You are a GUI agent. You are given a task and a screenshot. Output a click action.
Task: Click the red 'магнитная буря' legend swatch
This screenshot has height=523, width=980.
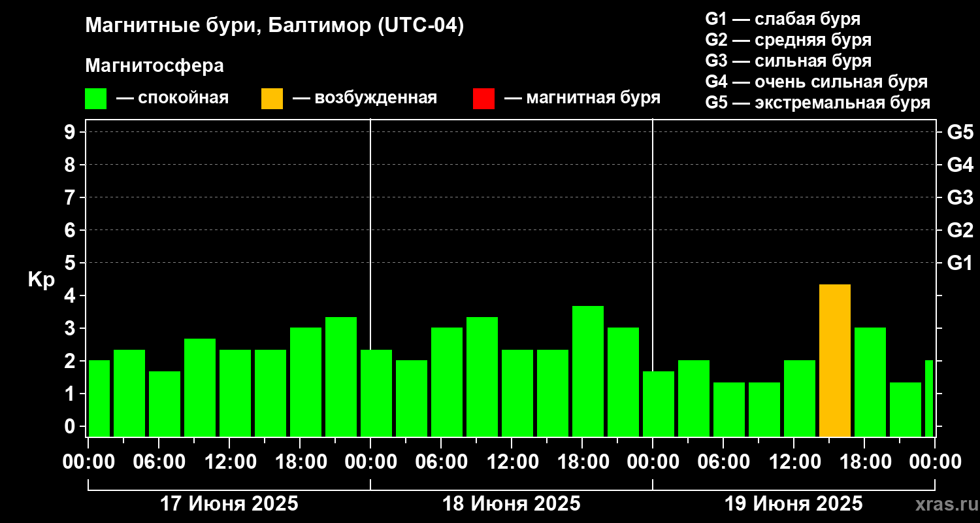(483, 99)
